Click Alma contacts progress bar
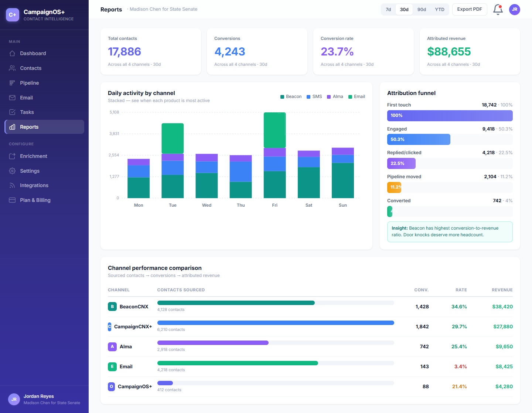 coord(276,343)
